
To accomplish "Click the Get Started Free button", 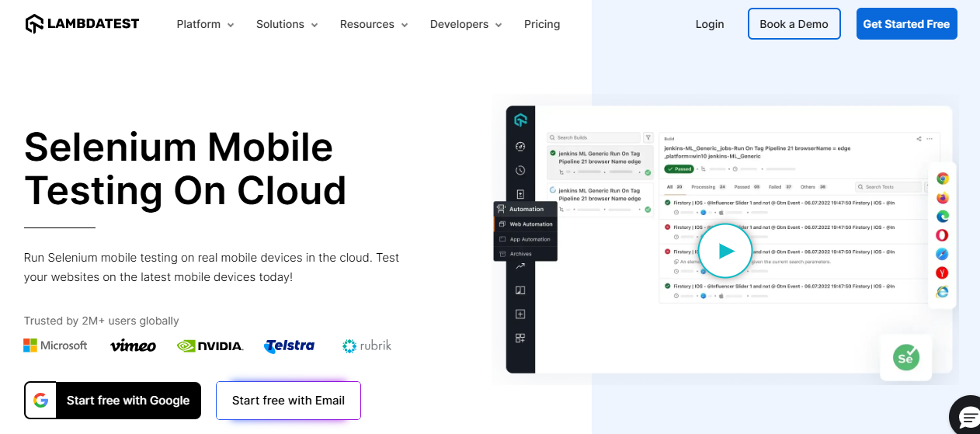I will [x=906, y=24].
